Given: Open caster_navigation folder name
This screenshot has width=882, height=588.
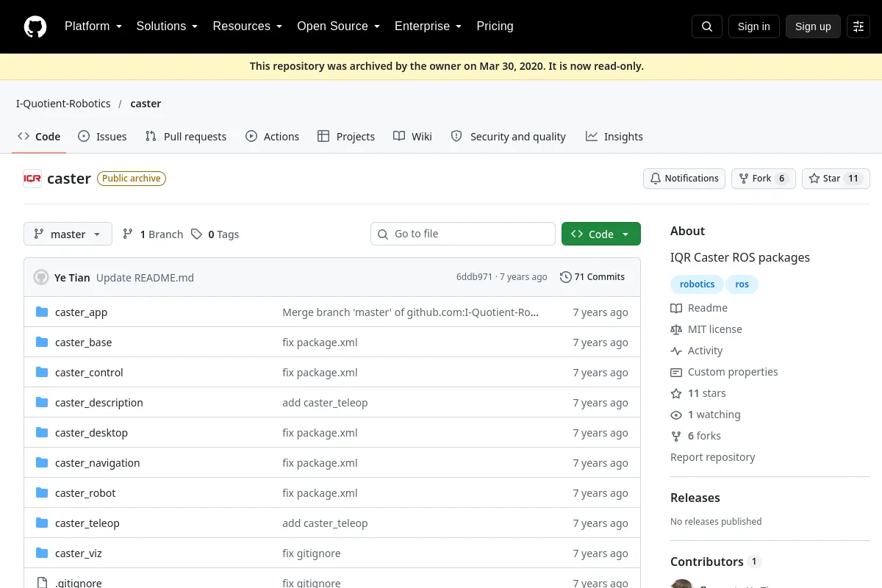Looking at the screenshot, I should click(97, 463).
